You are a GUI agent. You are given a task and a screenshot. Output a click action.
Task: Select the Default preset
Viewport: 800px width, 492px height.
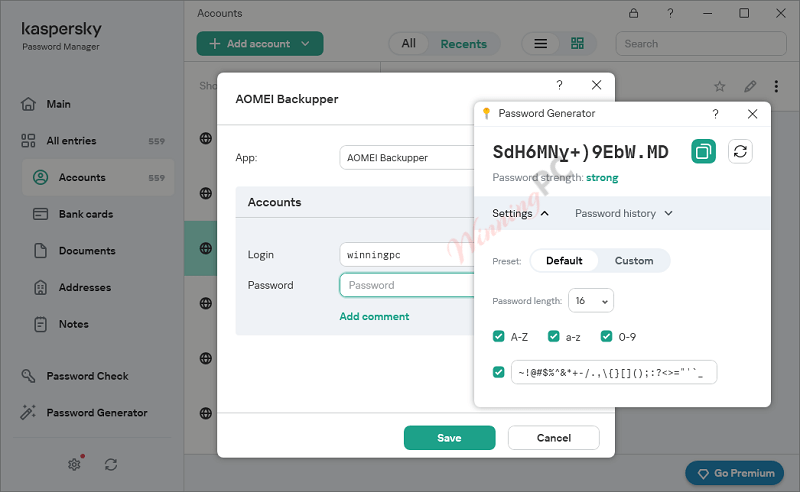point(564,261)
